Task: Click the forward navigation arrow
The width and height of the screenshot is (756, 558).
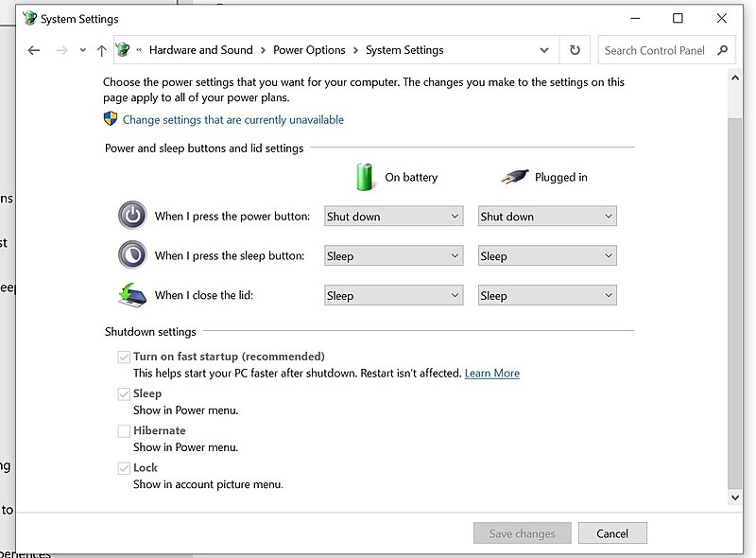Action: point(61,50)
